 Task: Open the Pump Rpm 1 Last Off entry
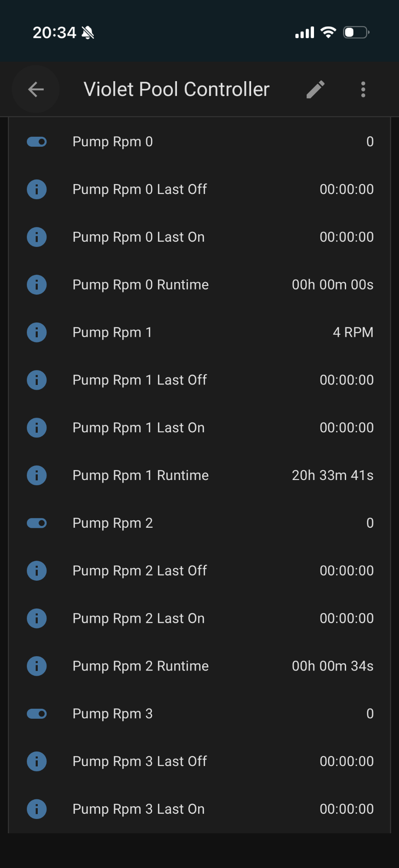tap(199, 380)
